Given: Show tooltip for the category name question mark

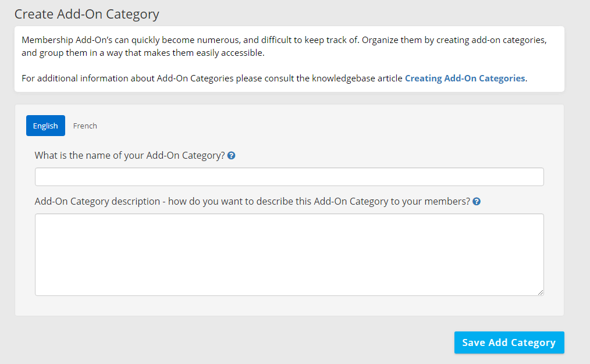Looking at the screenshot, I should click(232, 156).
